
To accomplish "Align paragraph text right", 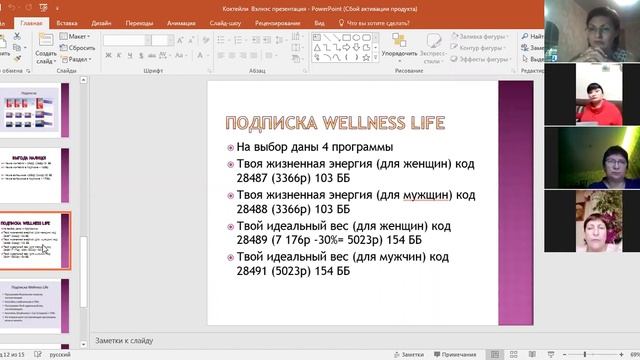I will click(x=243, y=56).
